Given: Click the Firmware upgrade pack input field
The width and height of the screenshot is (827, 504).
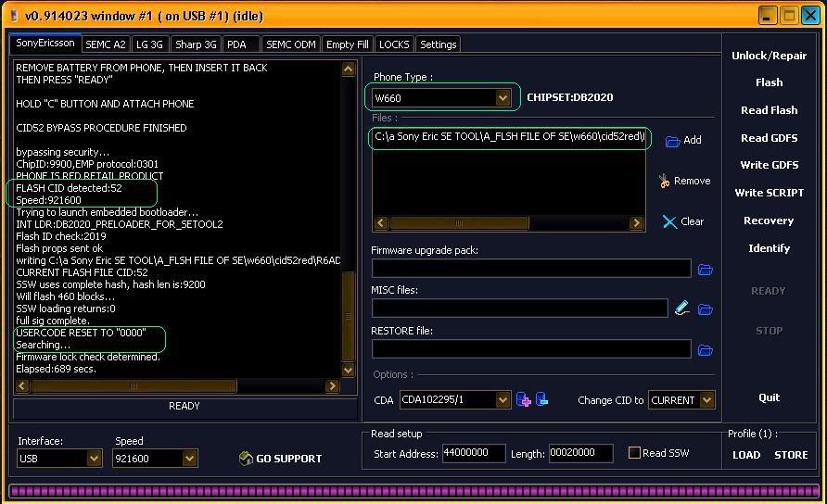Looking at the screenshot, I should [531, 268].
